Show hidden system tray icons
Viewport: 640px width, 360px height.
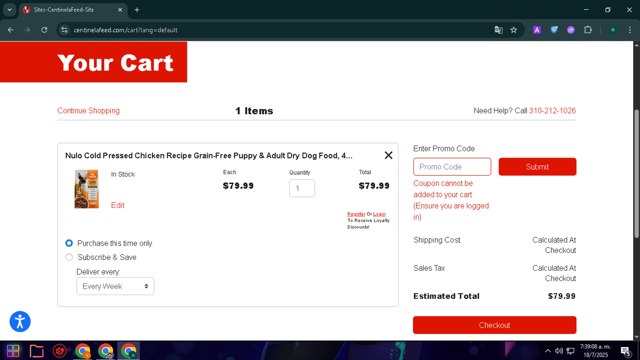[548, 351]
